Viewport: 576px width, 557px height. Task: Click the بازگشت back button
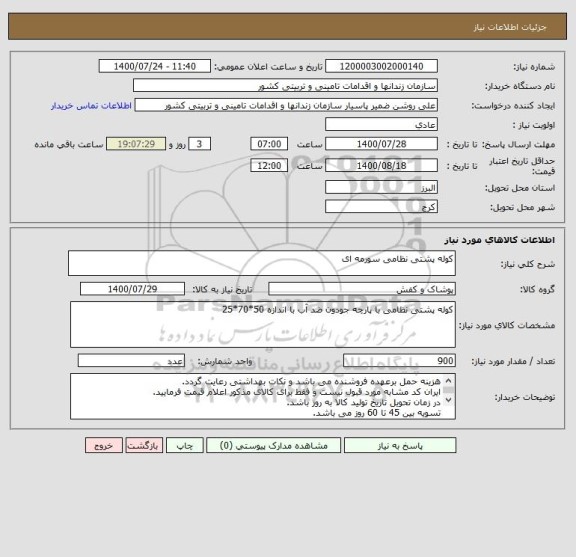144,445
